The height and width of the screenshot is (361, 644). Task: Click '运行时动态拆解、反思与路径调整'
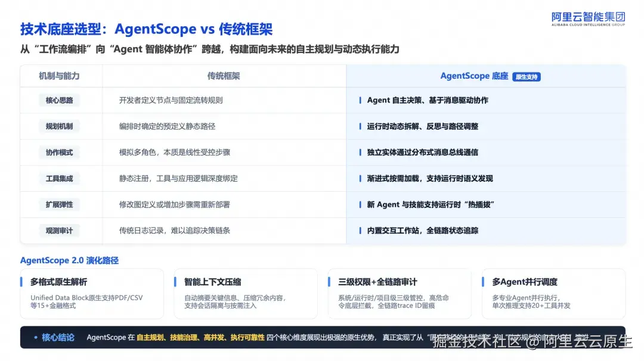tap(423, 126)
